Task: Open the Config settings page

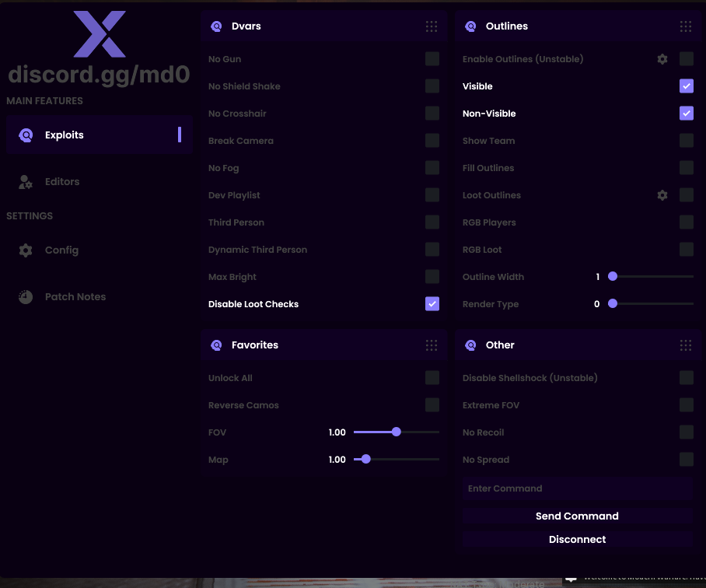Action: tap(100, 250)
